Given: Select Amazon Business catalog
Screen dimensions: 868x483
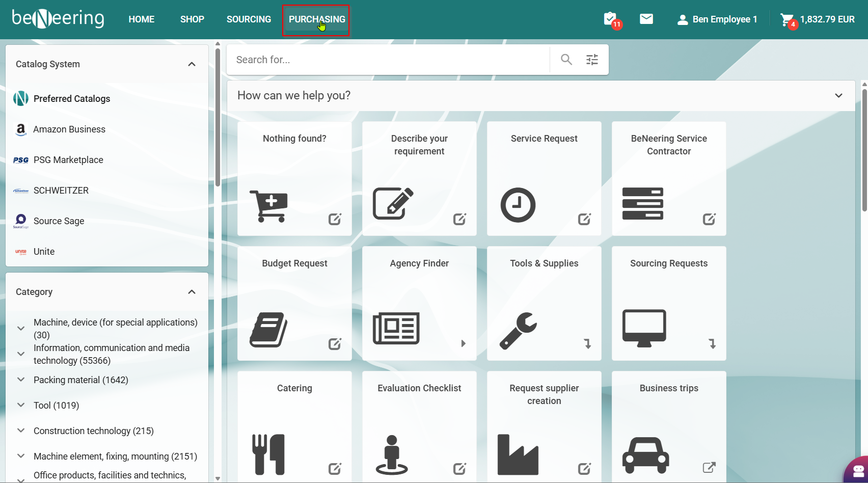Looking at the screenshot, I should tap(69, 129).
